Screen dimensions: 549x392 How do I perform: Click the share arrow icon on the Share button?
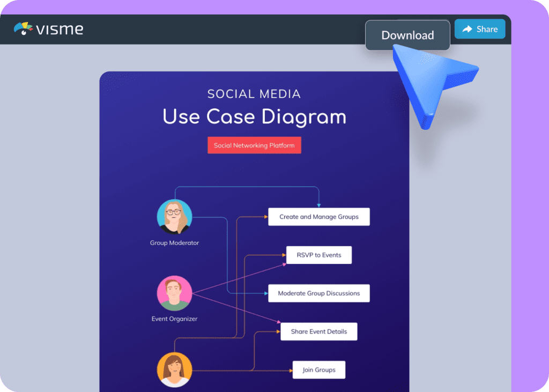click(x=466, y=29)
